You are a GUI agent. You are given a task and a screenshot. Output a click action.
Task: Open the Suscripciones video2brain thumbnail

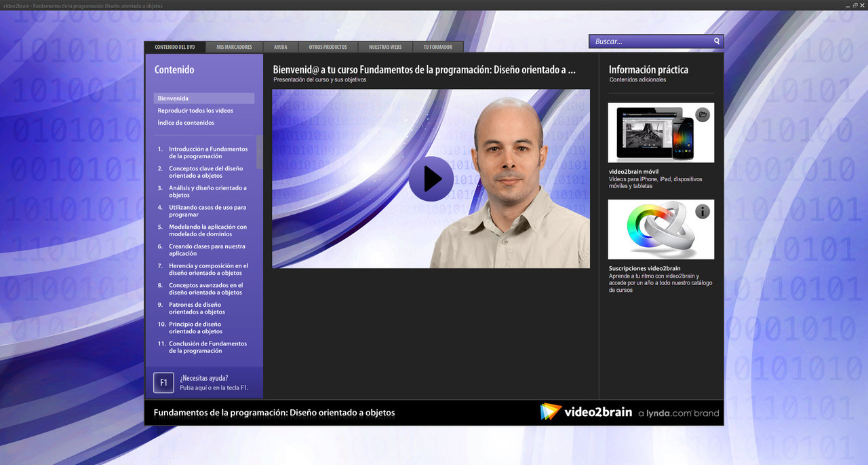pyautogui.click(x=661, y=229)
